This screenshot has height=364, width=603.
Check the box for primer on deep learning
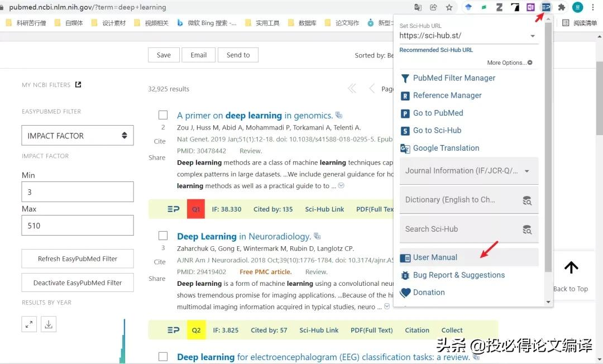coord(163,115)
